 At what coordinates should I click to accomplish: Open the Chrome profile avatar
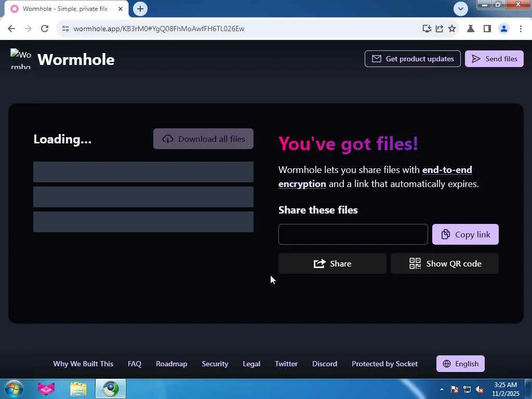tap(504, 29)
